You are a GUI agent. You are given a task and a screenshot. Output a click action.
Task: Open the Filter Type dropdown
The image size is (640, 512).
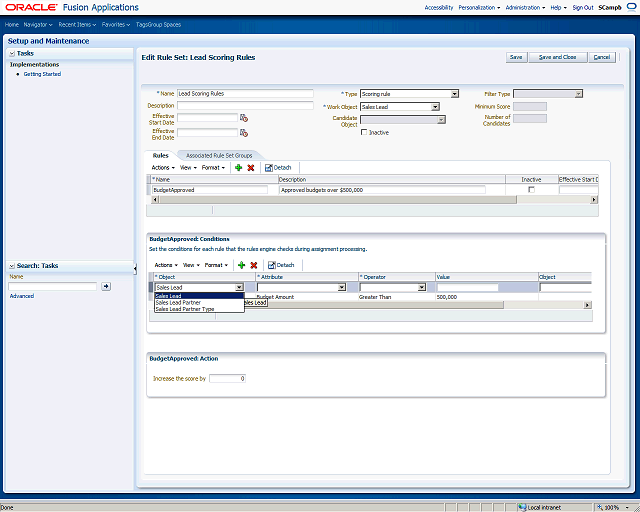pos(578,94)
